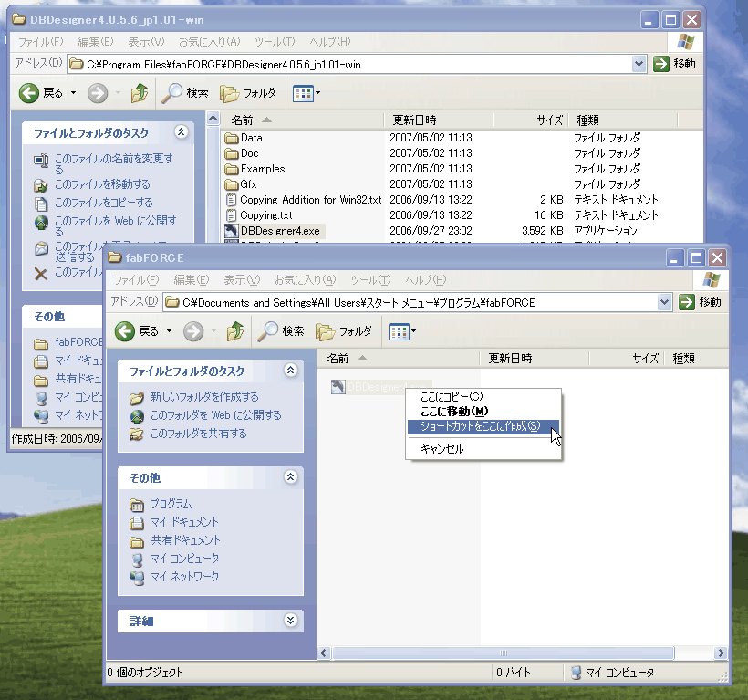Click 検索 search icon in fabFORCE window

(x=267, y=331)
